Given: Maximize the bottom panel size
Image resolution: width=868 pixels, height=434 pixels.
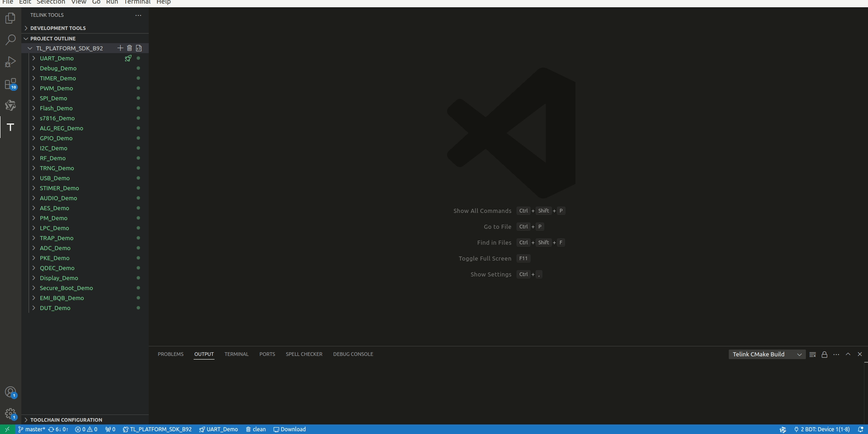Looking at the screenshot, I should [x=848, y=355].
